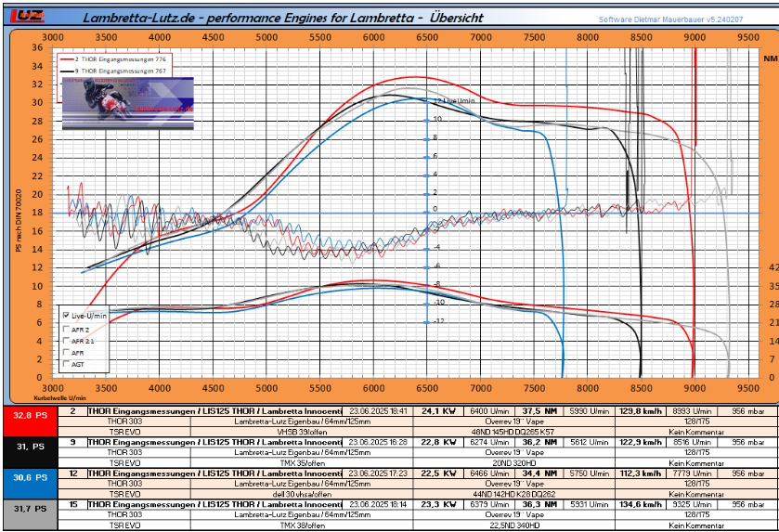
Task: Click legend entry '2 THOR Eingangsmessungen 776'
Action: (x=115, y=59)
